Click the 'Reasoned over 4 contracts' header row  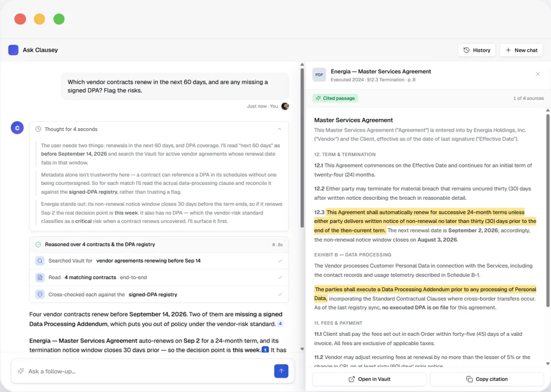pos(159,244)
